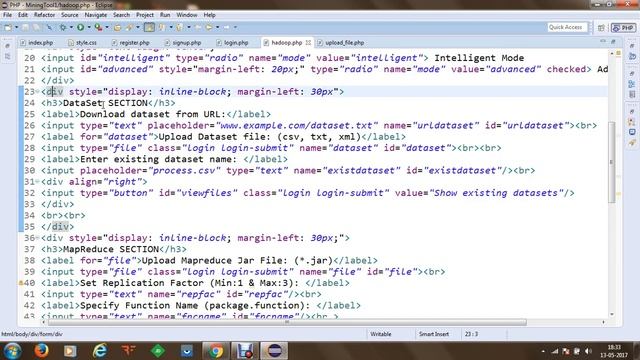Open the New file dropdown arrow
The height and width of the screenshot is (360, 640).
pos(17,27)
